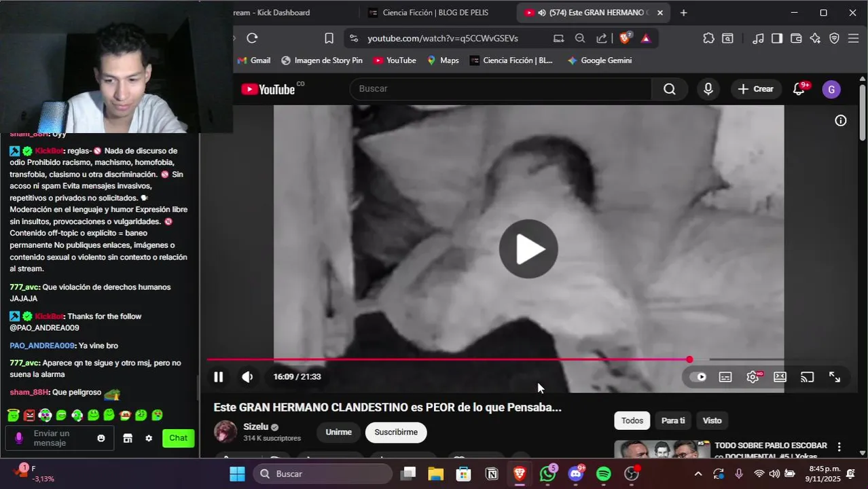The image size is (868, 489).
Task: Open Brave media music note icon
Action: [759, 38]
